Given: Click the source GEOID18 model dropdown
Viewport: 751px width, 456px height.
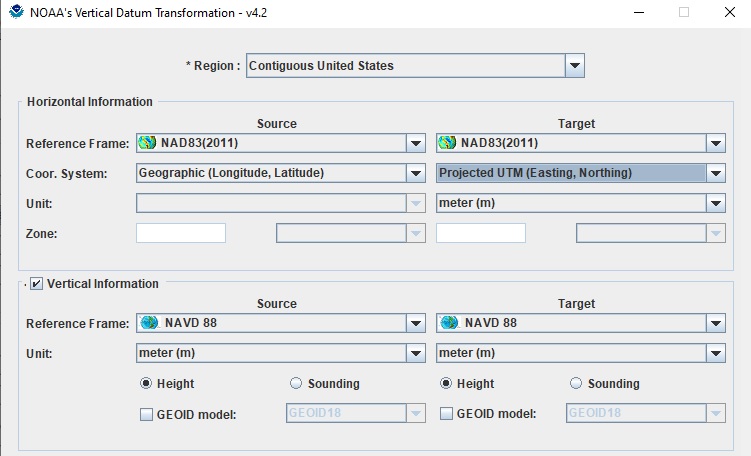Looking at the screenshot, I should click(355, 413).
